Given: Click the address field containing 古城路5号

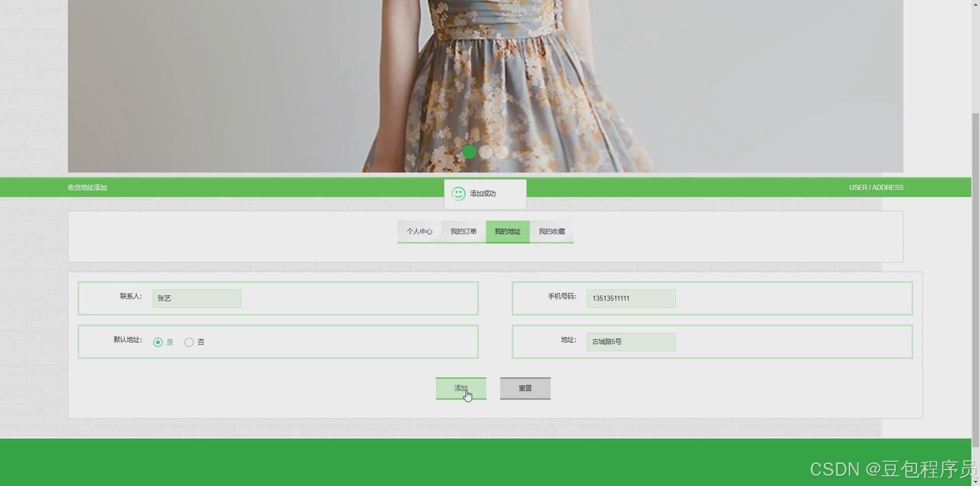Looking at the screenshot, I should coord(631,342).
